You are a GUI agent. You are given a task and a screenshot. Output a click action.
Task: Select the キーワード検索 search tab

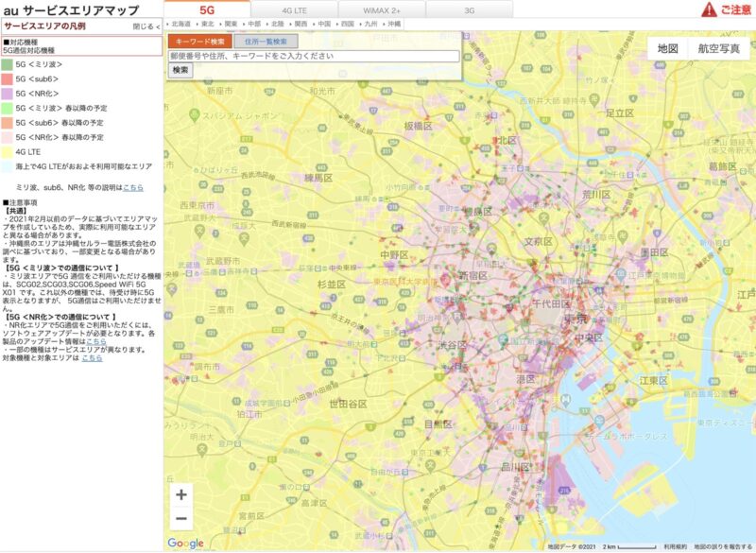(198, 42)
